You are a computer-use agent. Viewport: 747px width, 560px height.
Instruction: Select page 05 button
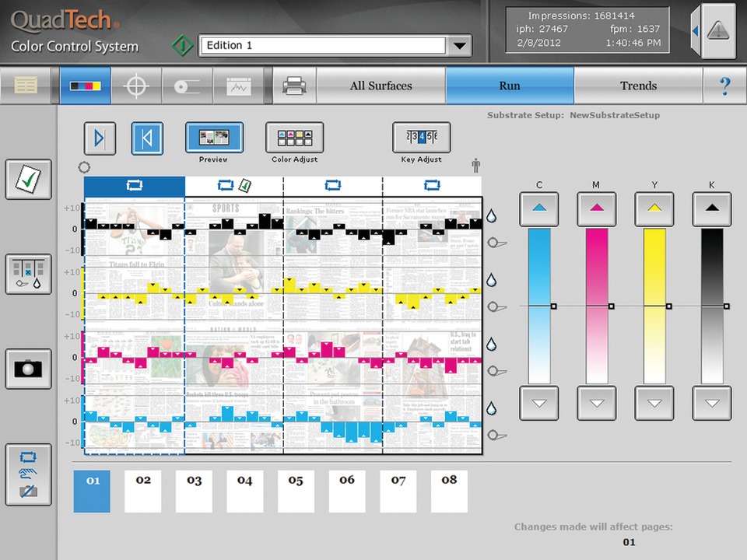[x=296, y=491]
